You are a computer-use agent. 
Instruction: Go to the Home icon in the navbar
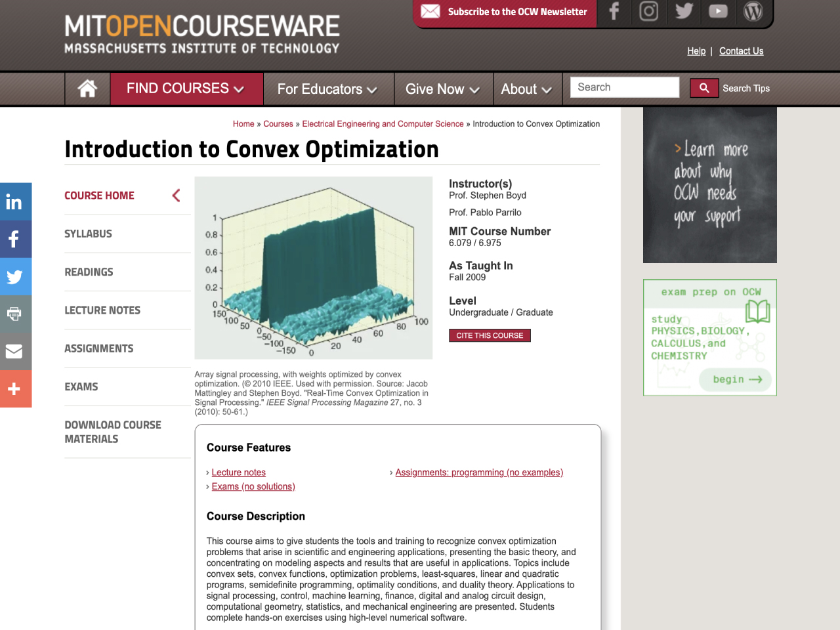coord(87,89)
